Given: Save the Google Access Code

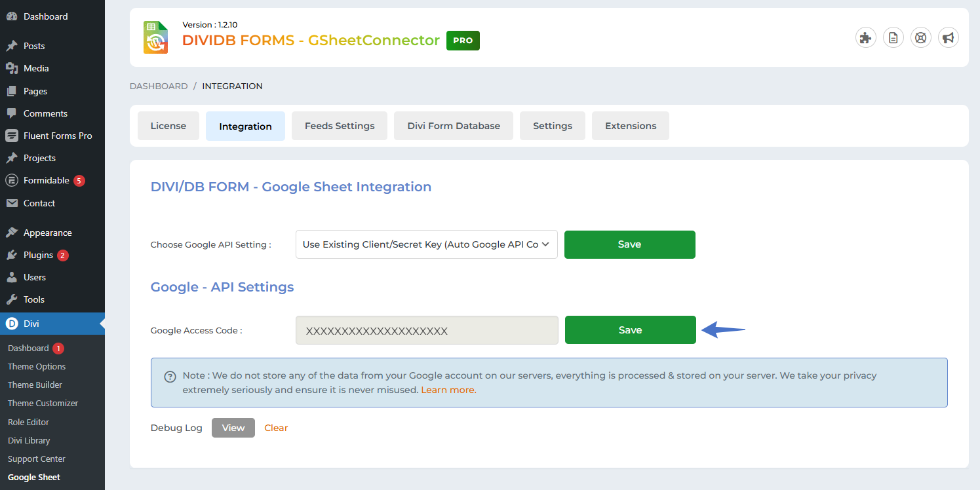Looking at the screenshot, I should point(630,330).
